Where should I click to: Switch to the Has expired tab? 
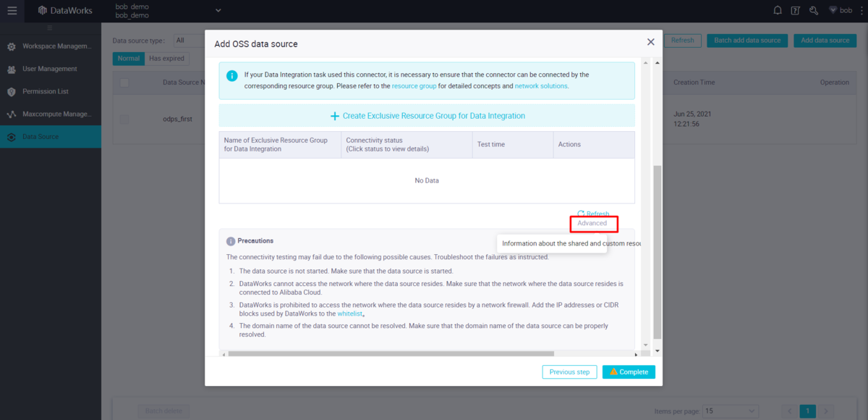coord(166,58)
